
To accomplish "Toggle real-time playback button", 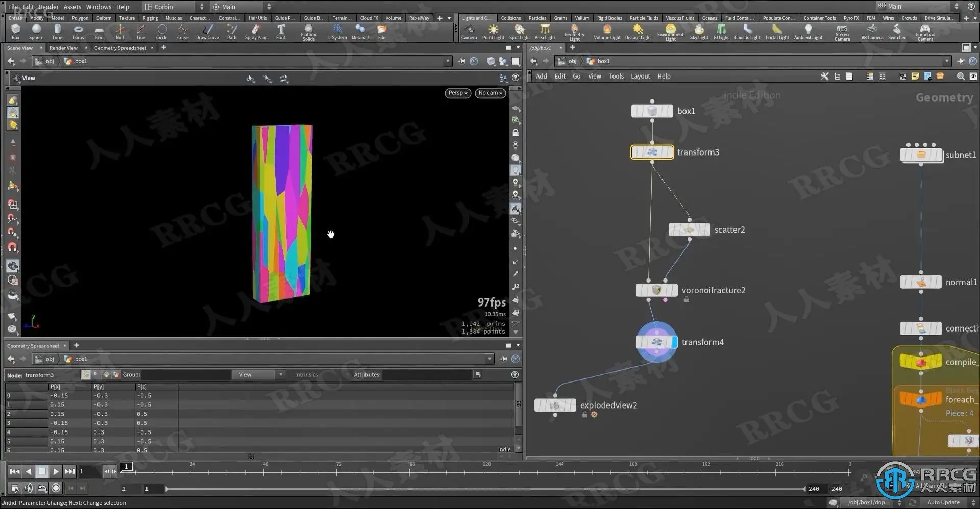I will pyautogui.click(x=56, y=488).
